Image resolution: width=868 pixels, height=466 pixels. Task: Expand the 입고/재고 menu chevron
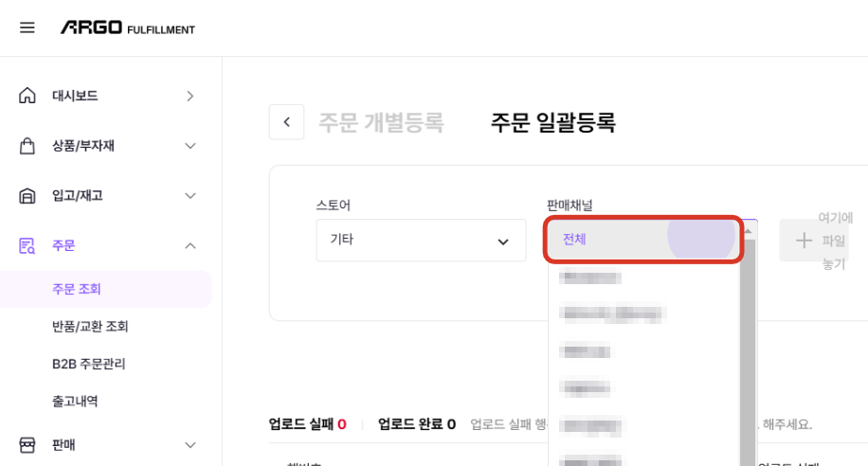[190, 196]
